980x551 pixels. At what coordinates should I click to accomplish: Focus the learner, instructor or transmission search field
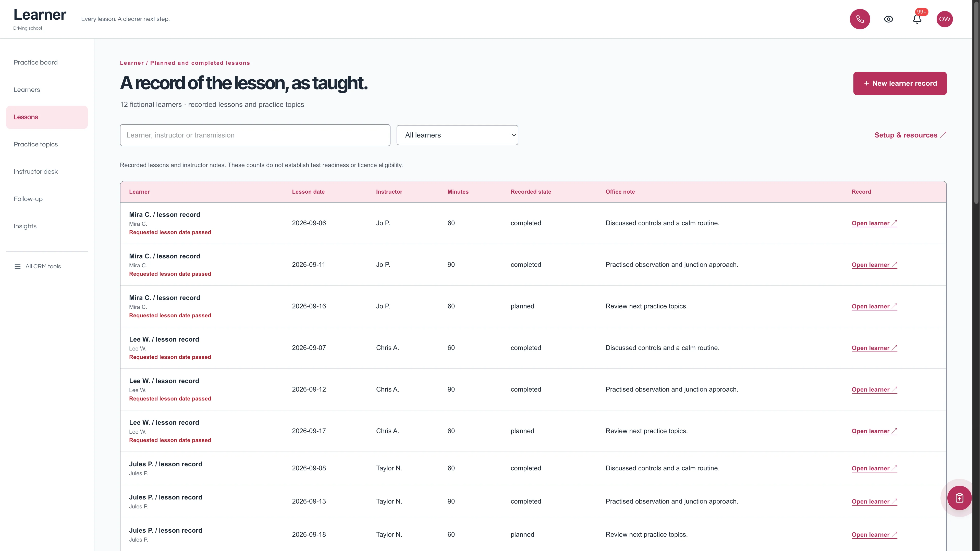(255, 135)
